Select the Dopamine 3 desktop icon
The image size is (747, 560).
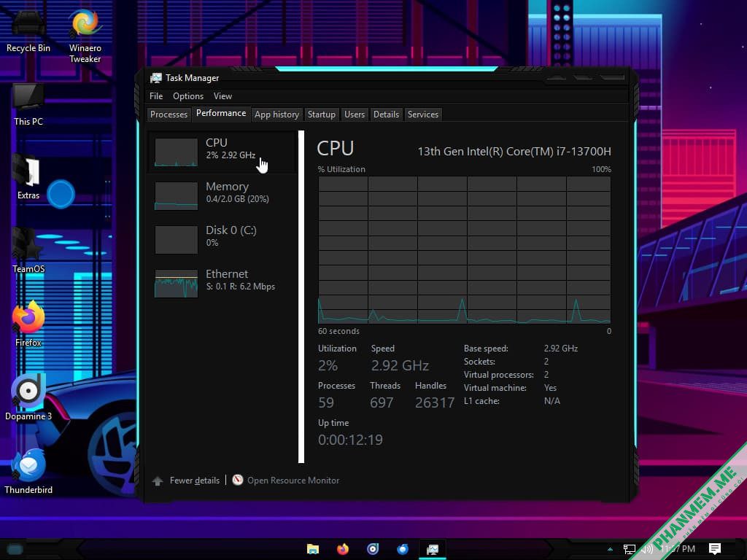point(28,398)
